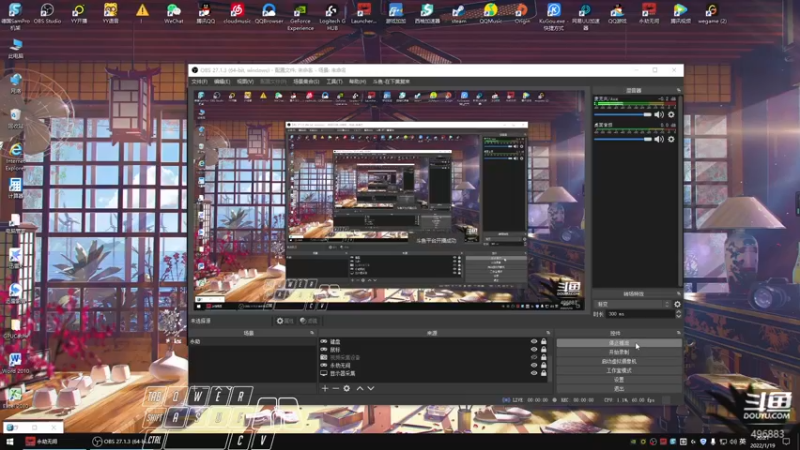Image resolution: width=800 pixels, height=450 pixels.
Task: Click the 开始录制 button
Action: pyautogui.click(x=619, y=352)
